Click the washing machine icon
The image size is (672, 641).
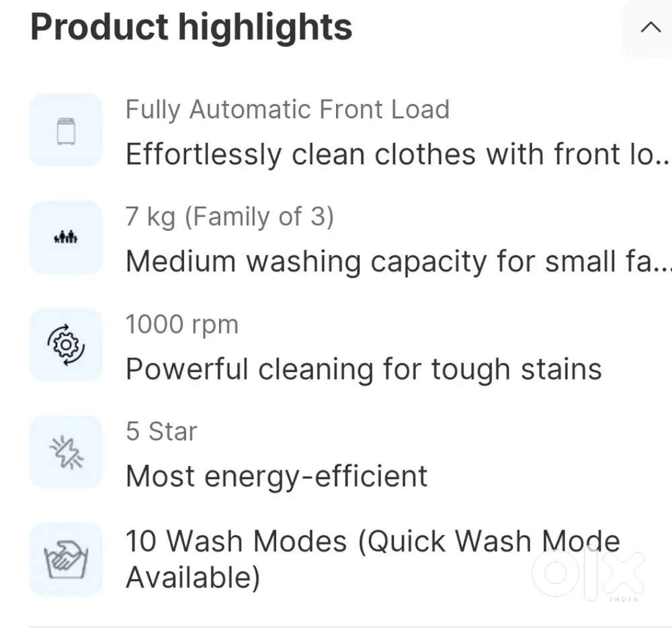[66, 130]
